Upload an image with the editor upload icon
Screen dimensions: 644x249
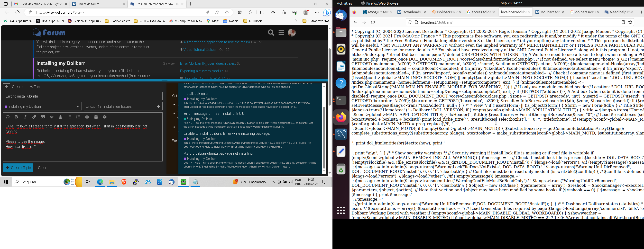click(61, 117)
